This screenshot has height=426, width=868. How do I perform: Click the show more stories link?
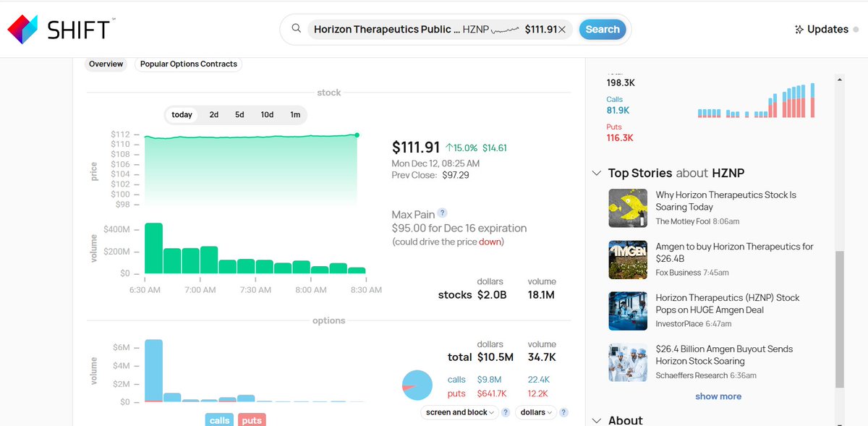click(718, 396)
